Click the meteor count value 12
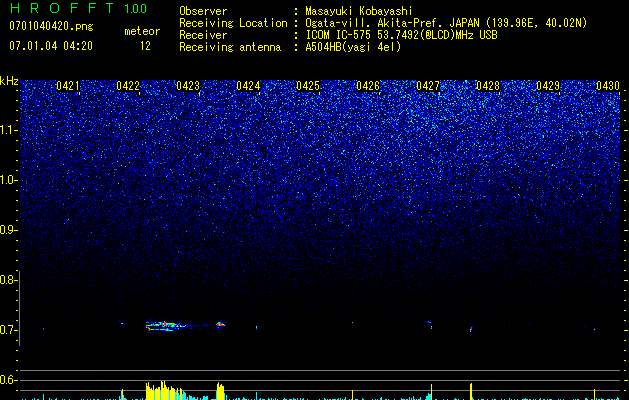Viewport: 629px width, 400px height. click(x=145, y=46)
